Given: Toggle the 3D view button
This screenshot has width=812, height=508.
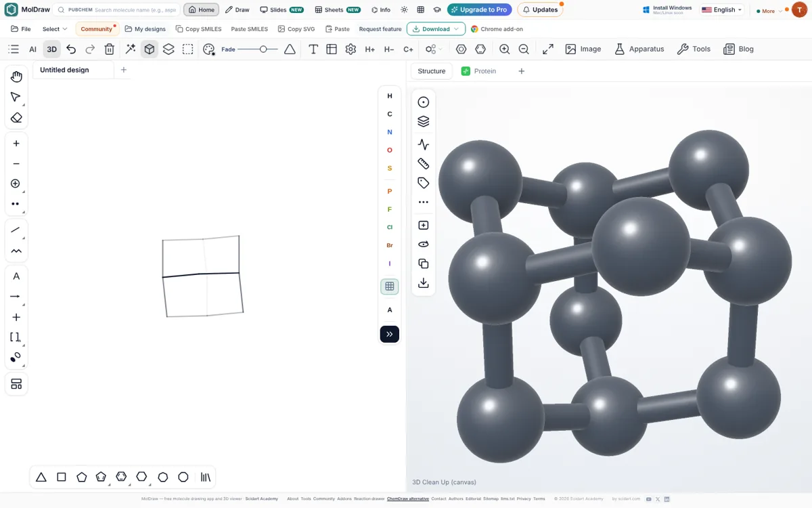Looking at the screenshot, I should pyautogui.click(x=51, y=49).
